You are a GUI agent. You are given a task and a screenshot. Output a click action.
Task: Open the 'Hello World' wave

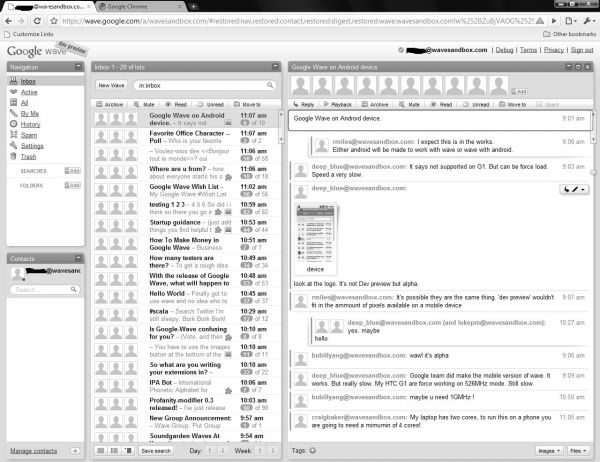click(186, 297)
